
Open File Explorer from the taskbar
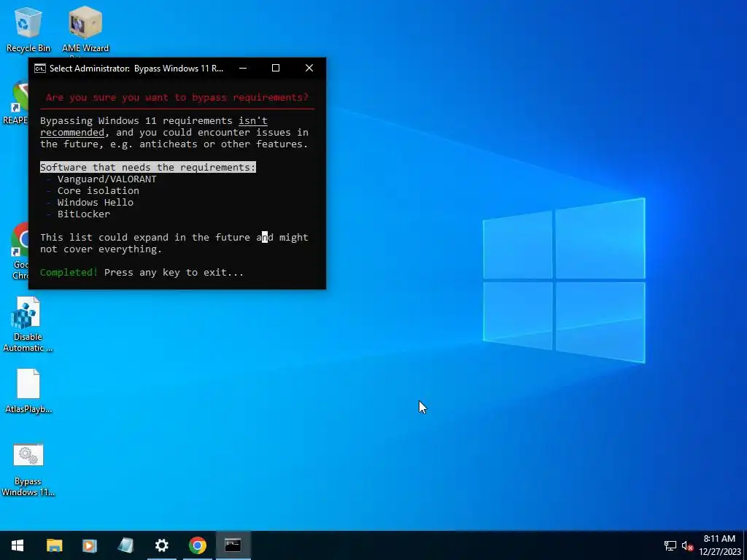[54, 545]
